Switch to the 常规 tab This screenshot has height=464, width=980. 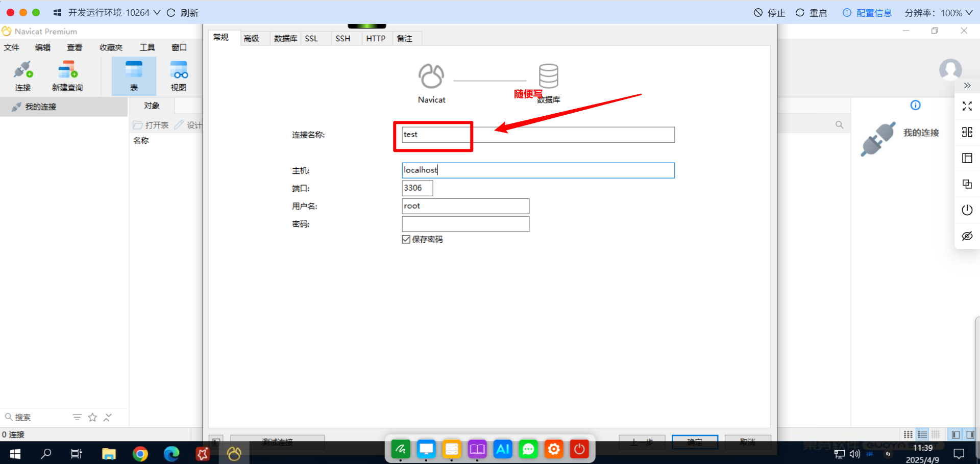point(221,37)
